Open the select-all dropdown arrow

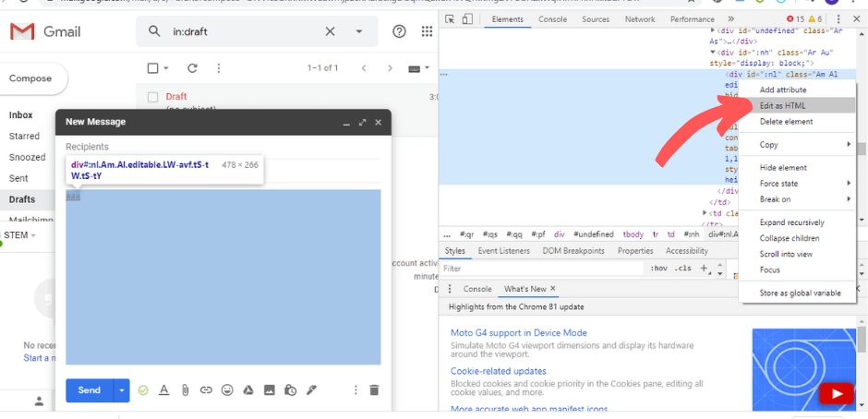[165, 68]
